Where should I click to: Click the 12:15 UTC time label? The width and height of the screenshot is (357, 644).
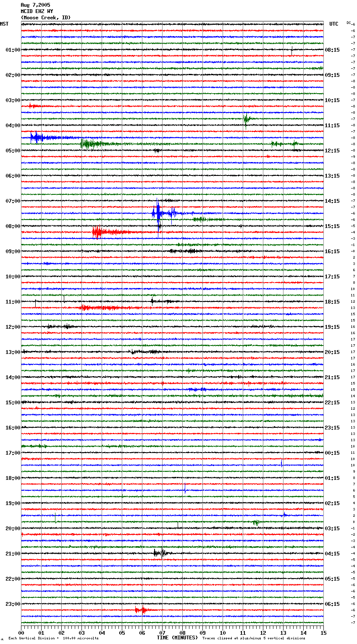(x=332, y=151)
